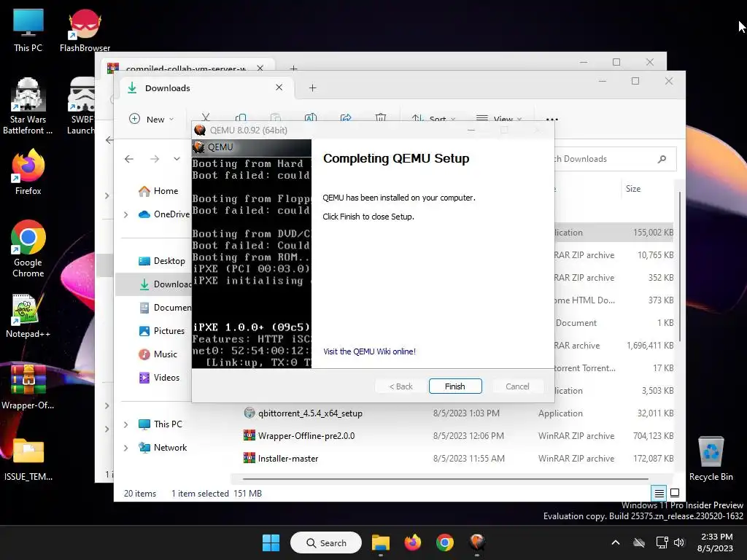Select the compiled-collab-vm-server tab in back window
Screen dimensions: 747x560
tap(186, 68)
